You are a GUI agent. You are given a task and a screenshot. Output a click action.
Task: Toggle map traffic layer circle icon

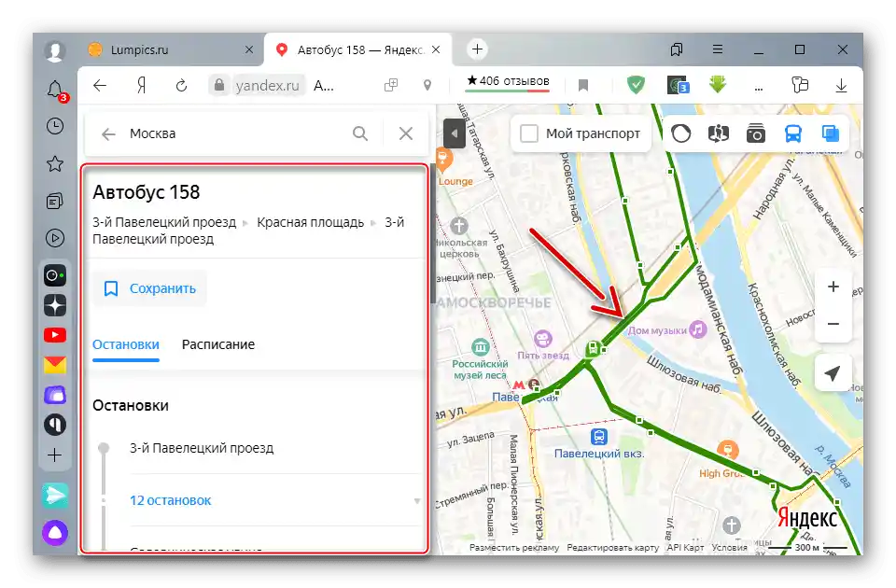coord(680,133)
